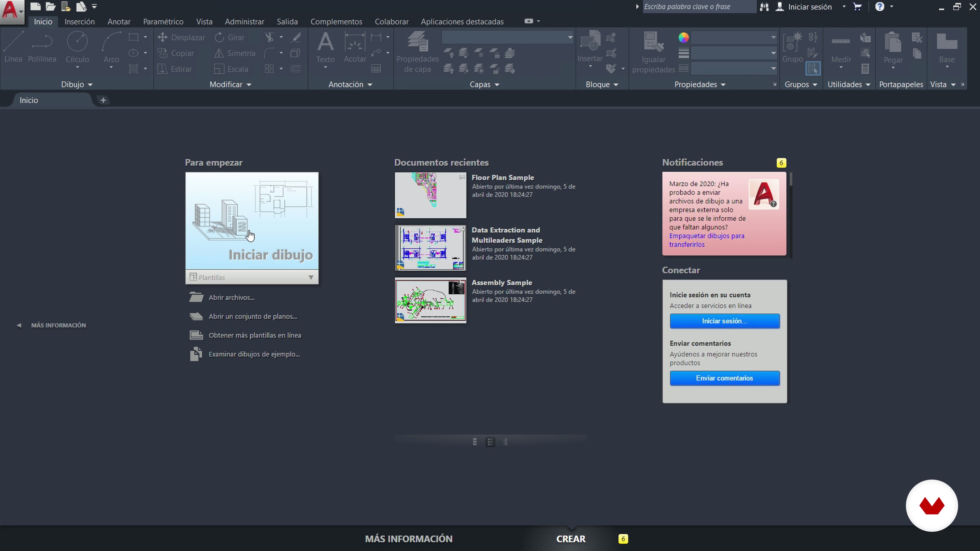Click the Girar rotate tool
980x551 pixels.
(x=229, y=37)
